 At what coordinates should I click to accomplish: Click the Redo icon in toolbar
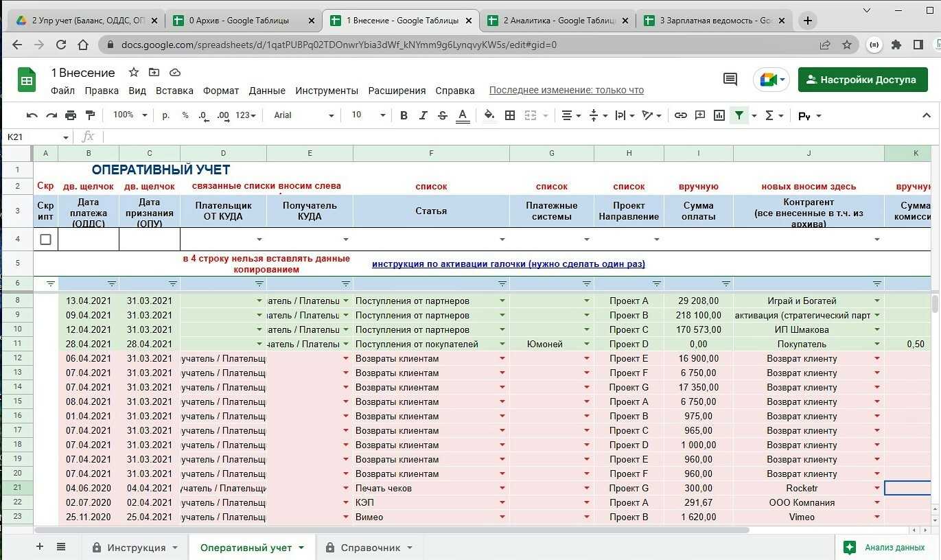point(51,115)
